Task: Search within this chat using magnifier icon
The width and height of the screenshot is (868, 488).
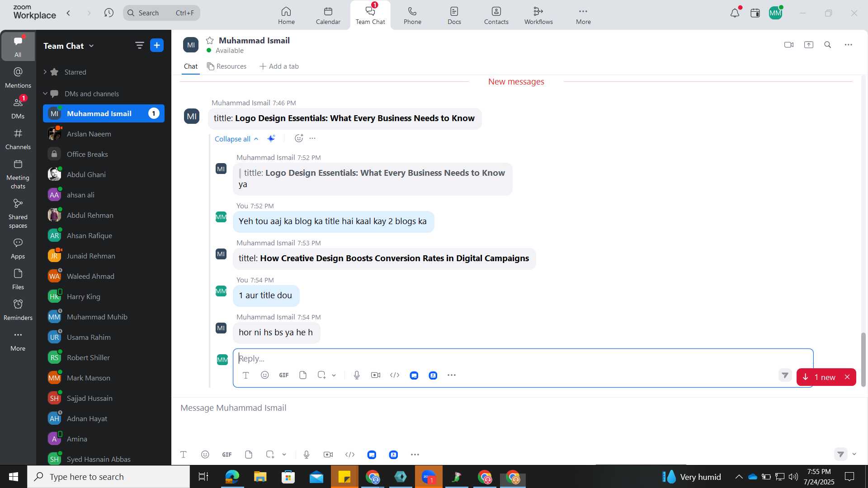Action: pyautogui.click(x=828, y=45)
